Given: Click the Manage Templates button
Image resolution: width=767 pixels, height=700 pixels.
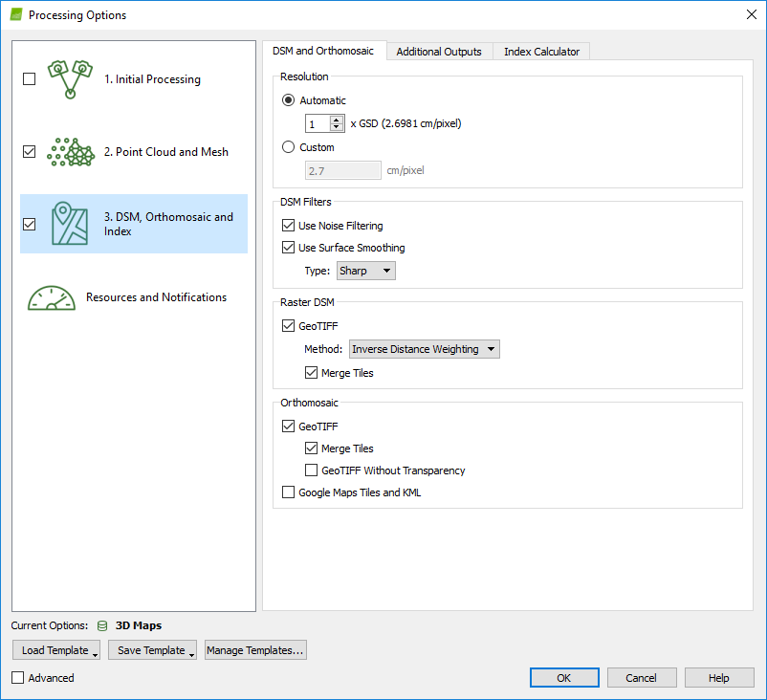Looking at the screenshot, I should tap(255, 651).
